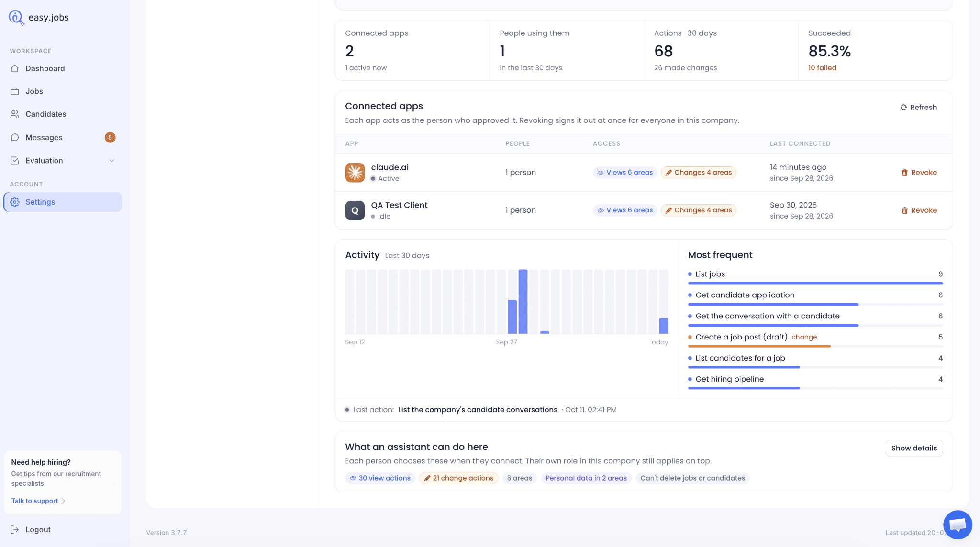The image size is (980, 547).
Task: Click Can't delete jobs or candidates chip
Action: 692,478
